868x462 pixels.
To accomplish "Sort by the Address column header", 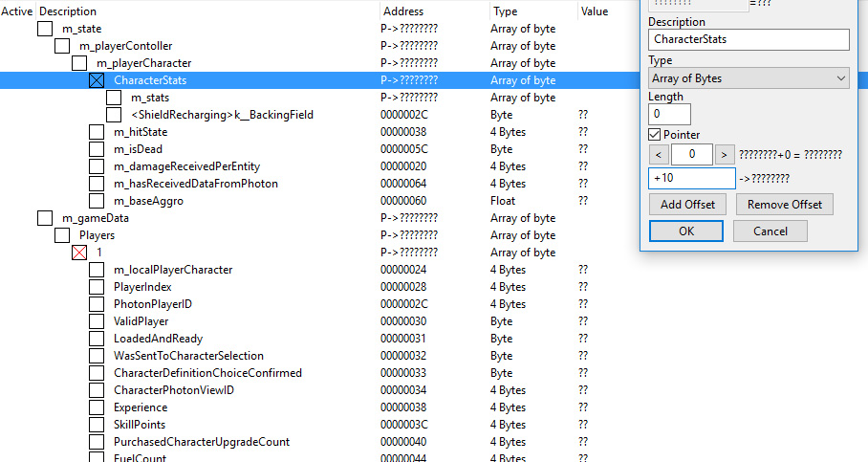I will point(402,11).
